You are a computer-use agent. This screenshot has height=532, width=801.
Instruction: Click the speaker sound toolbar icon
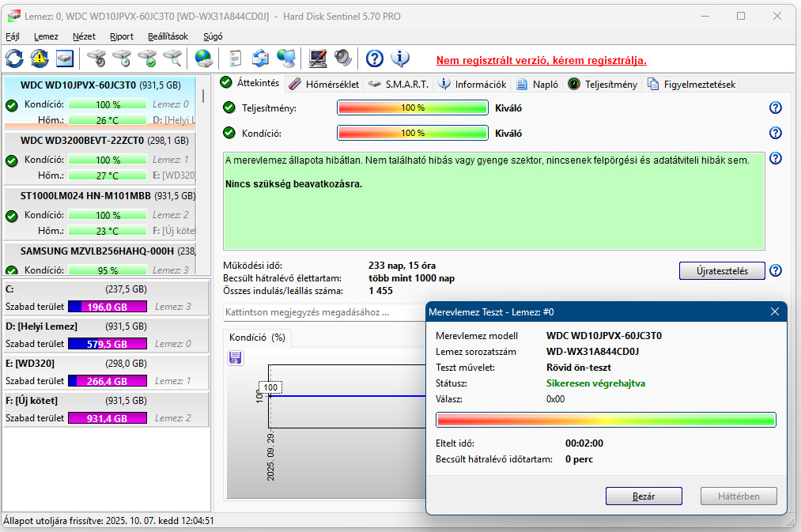342,58
